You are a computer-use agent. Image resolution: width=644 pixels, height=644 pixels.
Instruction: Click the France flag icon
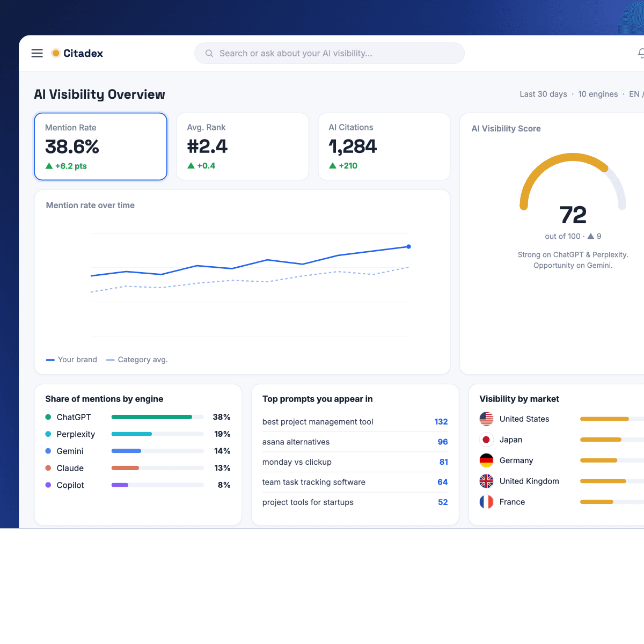(486, 502)
